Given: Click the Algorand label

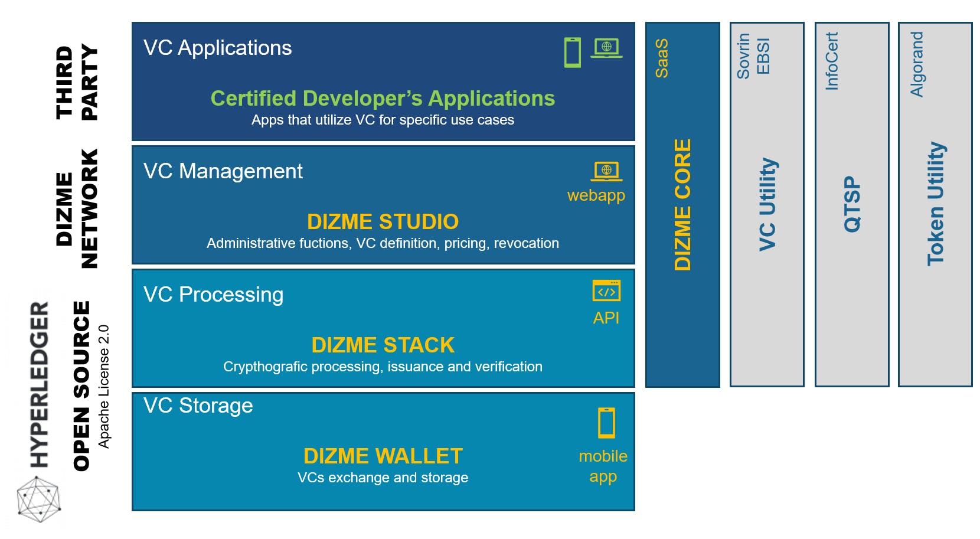Looking at the screenshot, I should coord(916,64).
